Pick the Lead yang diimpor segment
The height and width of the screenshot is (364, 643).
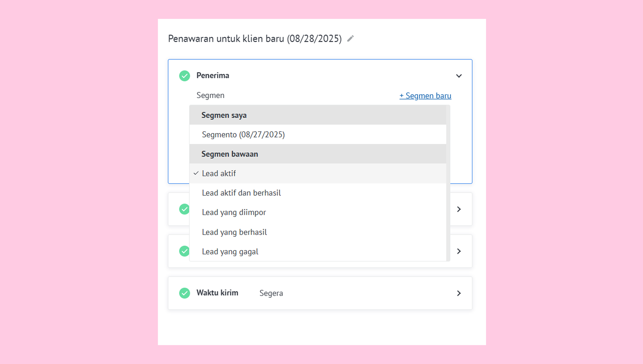click(x=234, y=212)
